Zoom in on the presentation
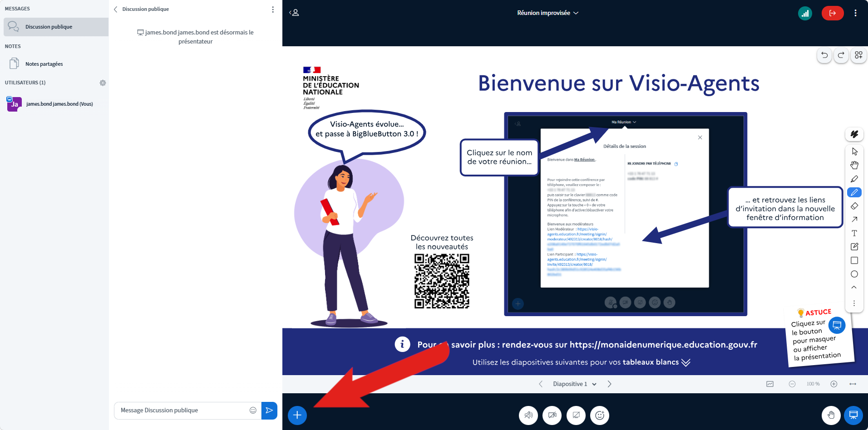Viewport: 868px width, 430px height. [x=834, y=384]
